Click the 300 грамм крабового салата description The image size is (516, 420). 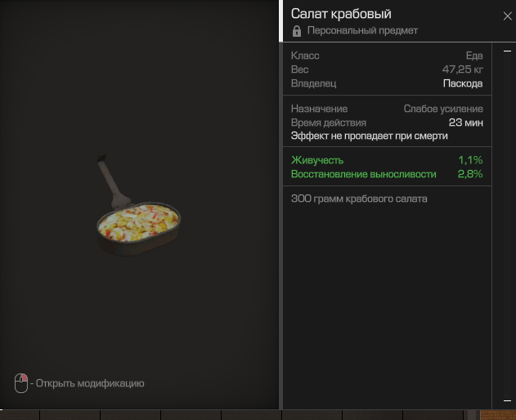(x=359, y=199)
